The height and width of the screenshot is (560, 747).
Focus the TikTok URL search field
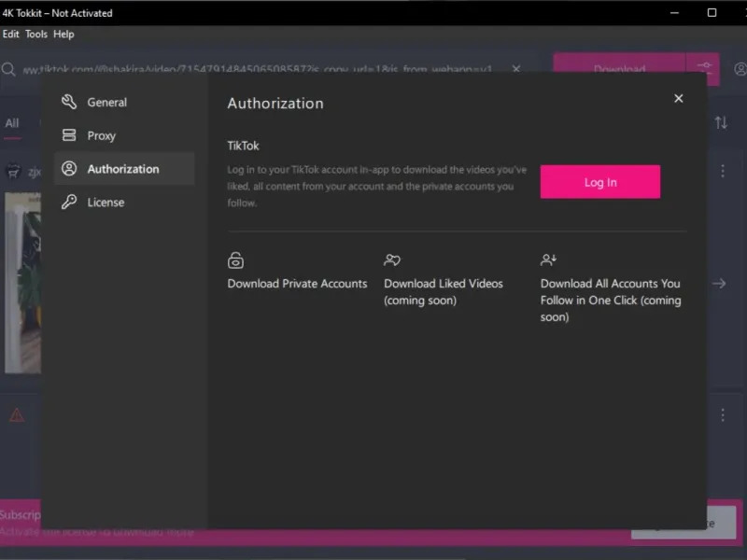[258, 69]
